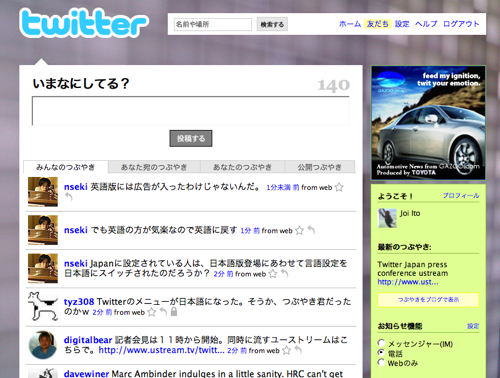This screenshot has width=500, height=378.
Task: Reply to nseki's tweet about 英語に戻す
Action: tap(311, 230)
